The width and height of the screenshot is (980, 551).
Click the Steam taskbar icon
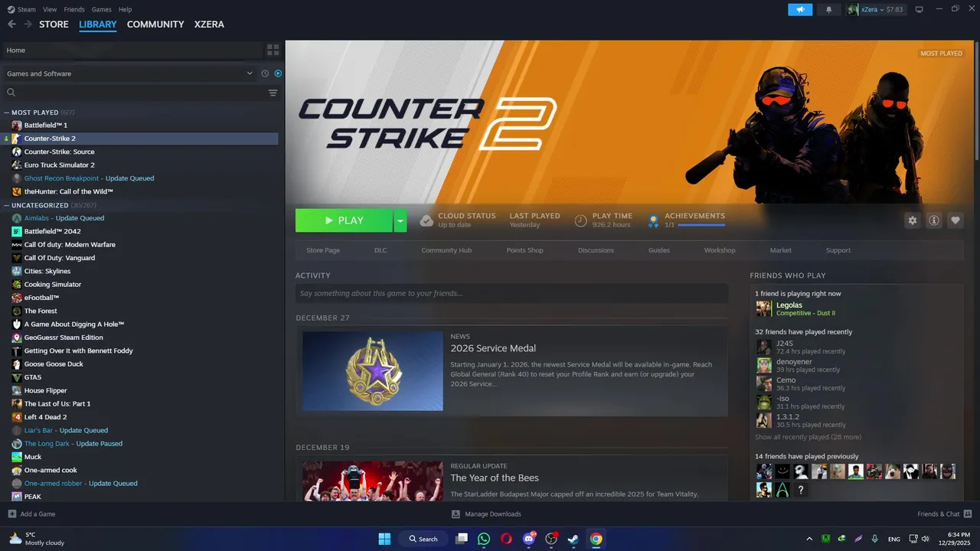click(x=573, y=539)
